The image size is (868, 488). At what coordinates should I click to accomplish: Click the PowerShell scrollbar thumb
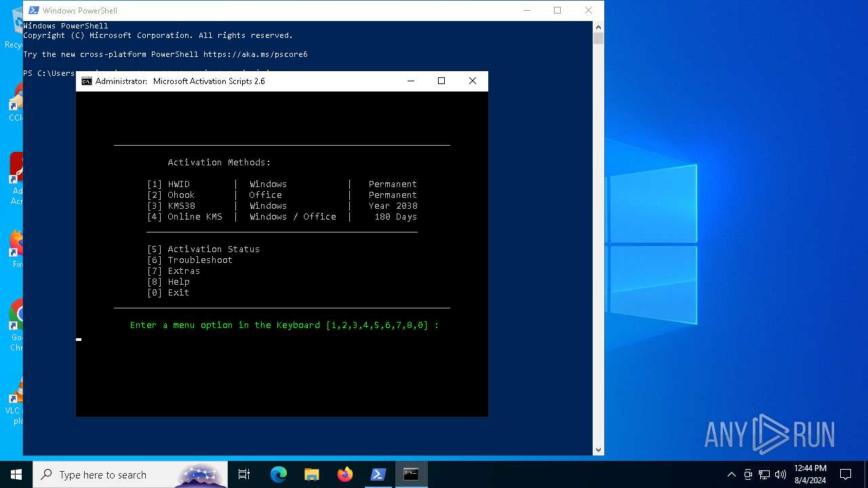(x=598, y=38)
